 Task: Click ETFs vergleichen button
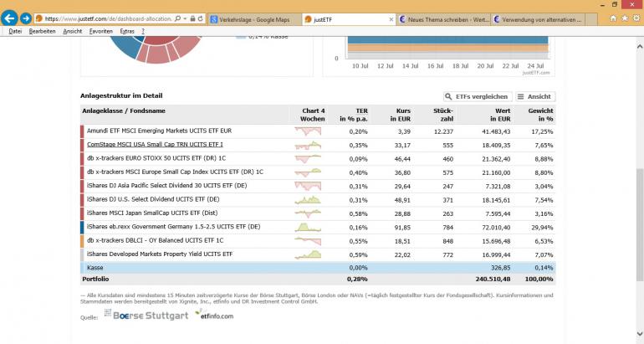pos(478,96)
